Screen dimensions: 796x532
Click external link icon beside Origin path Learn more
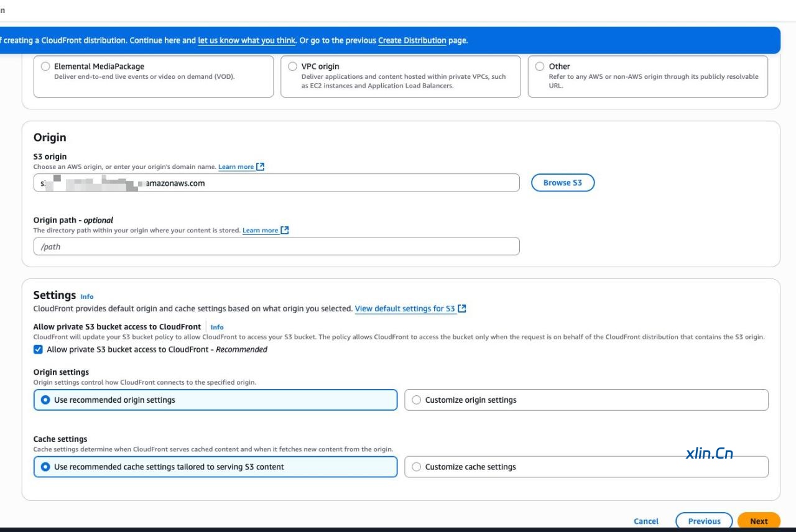click(x=285, y=230)
